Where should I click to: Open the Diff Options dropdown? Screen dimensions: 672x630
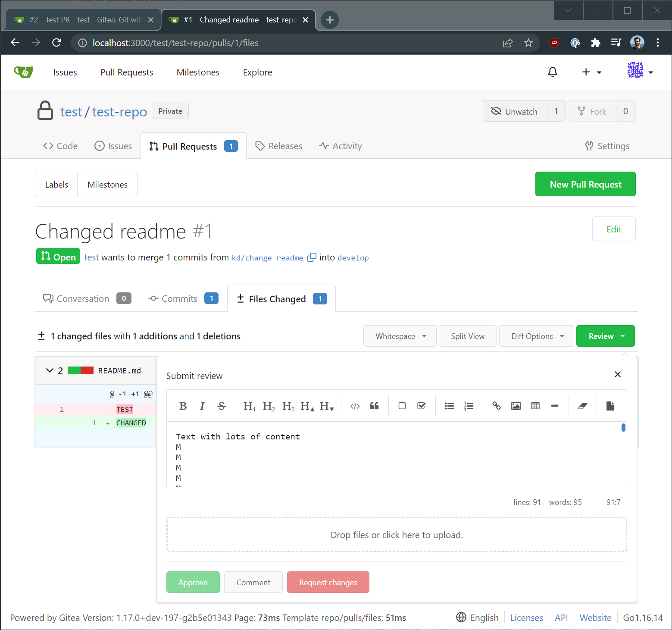pyautogui.click(x=537, y=336)
